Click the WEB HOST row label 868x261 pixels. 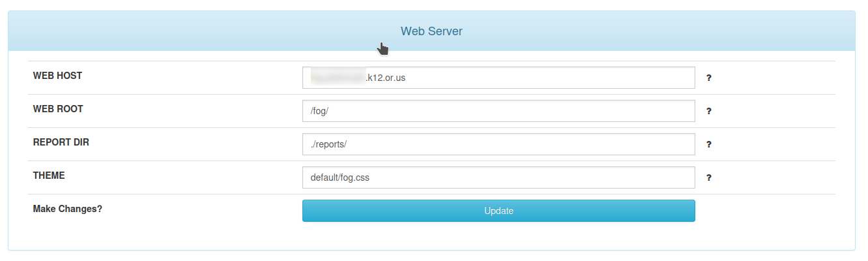pos(57,76)
